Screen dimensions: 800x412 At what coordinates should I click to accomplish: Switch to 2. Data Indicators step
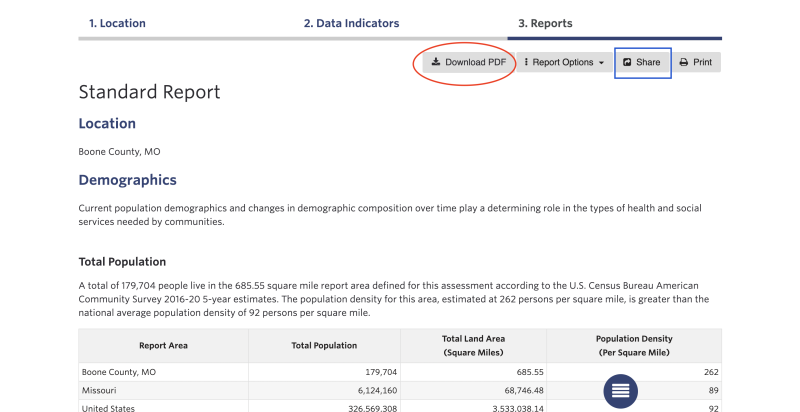pyautogui.click(x=351, y=23)
